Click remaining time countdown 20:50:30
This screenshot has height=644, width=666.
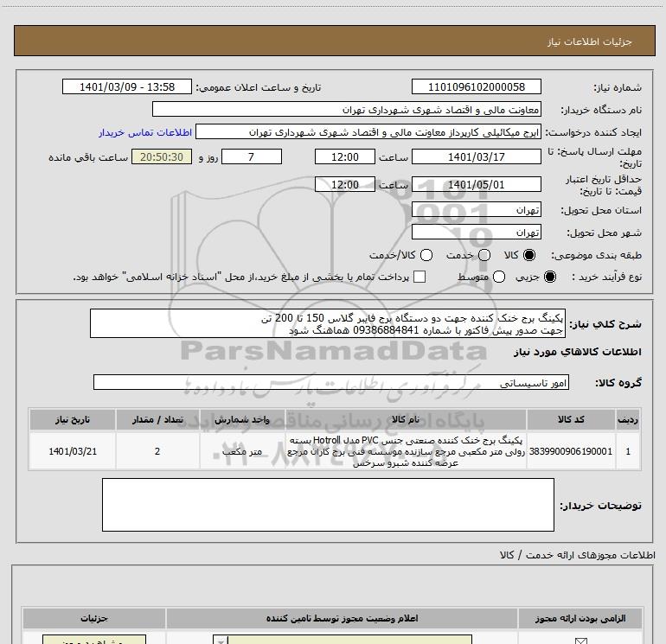point(162,156)
